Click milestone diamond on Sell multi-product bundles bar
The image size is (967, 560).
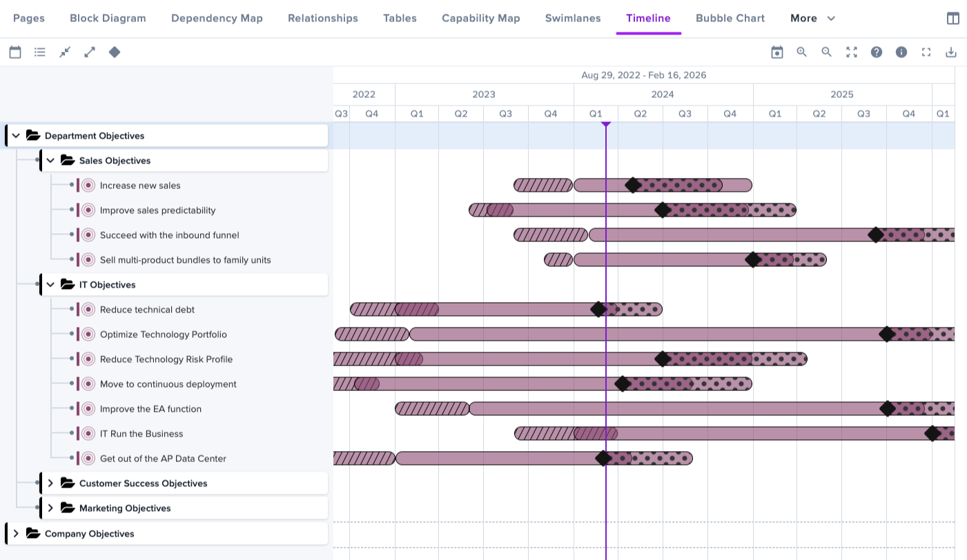click(x=753, y=259)
